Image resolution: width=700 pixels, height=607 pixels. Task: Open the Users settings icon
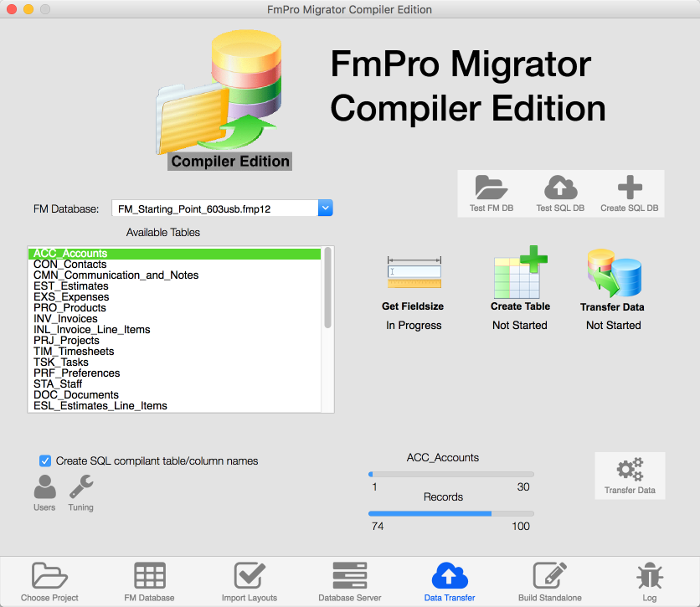click(44, 486)
